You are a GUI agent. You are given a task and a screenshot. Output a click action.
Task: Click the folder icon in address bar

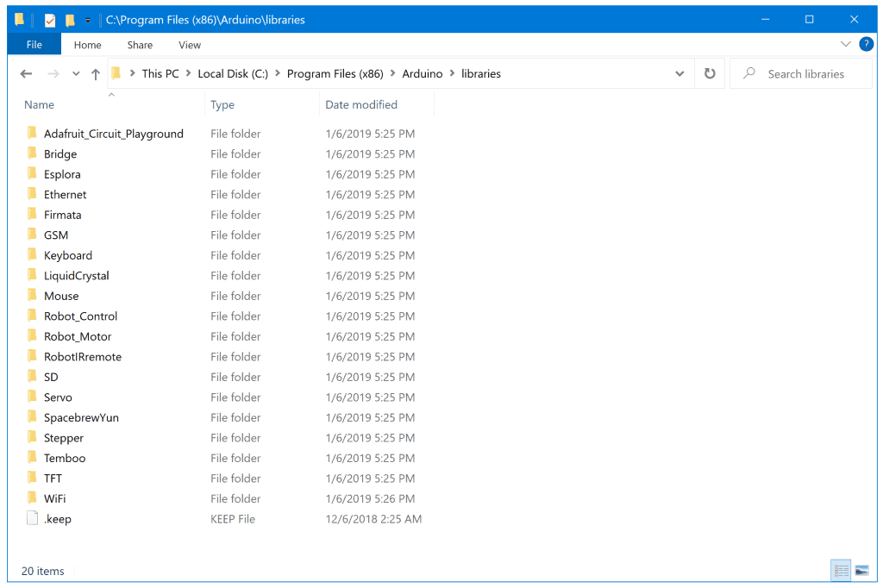tap(116, 73)
